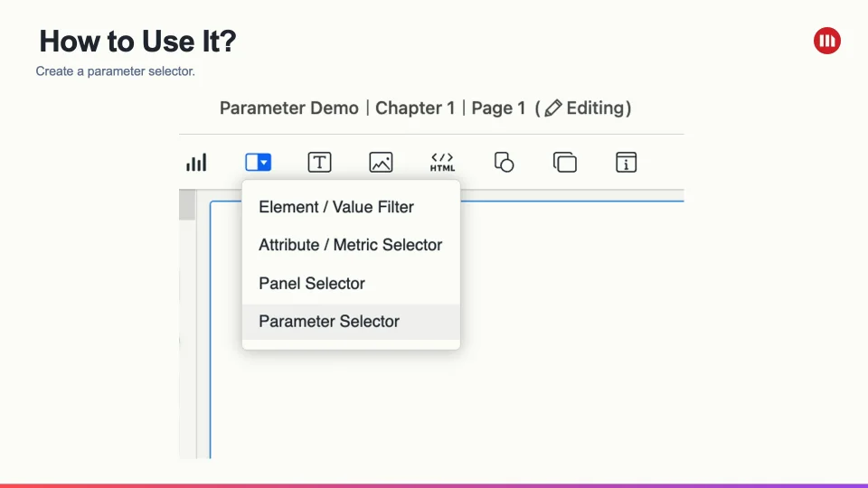
Task: Click the red logo in top-right corner
Action: pos(826,41)
